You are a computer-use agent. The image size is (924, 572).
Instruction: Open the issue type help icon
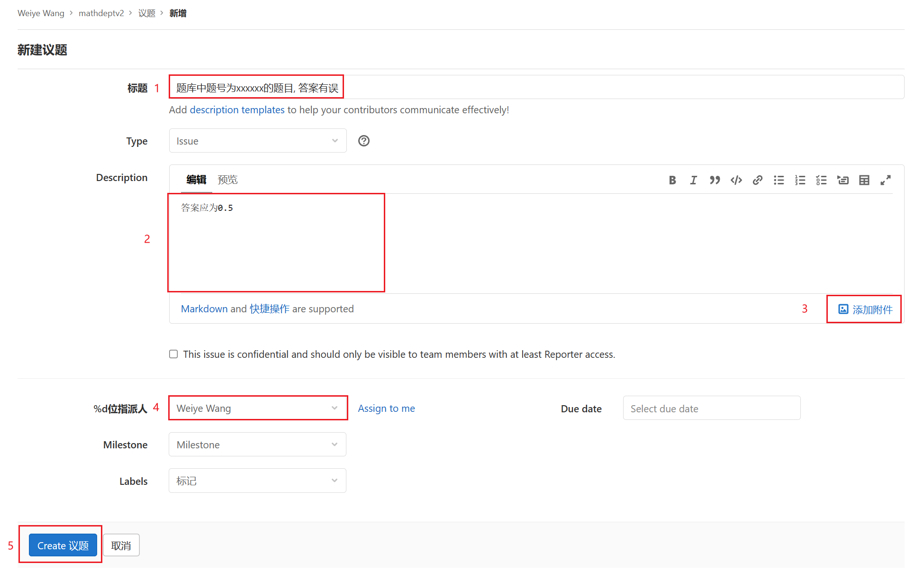[363, 141]
